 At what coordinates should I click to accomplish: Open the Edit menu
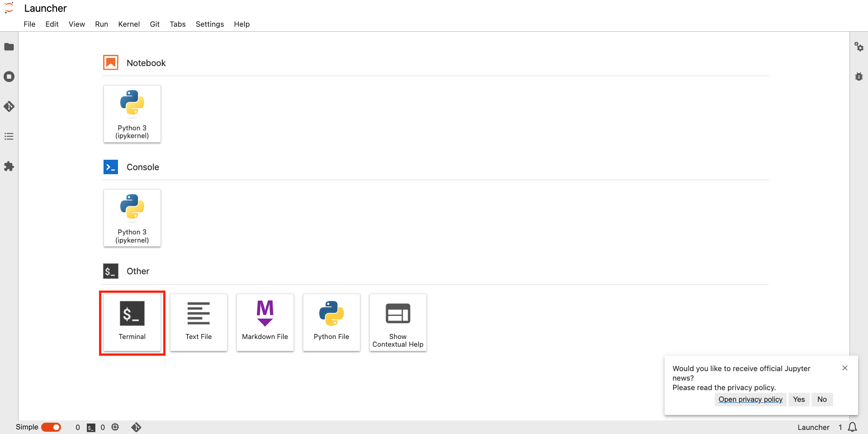pos(52,24)
